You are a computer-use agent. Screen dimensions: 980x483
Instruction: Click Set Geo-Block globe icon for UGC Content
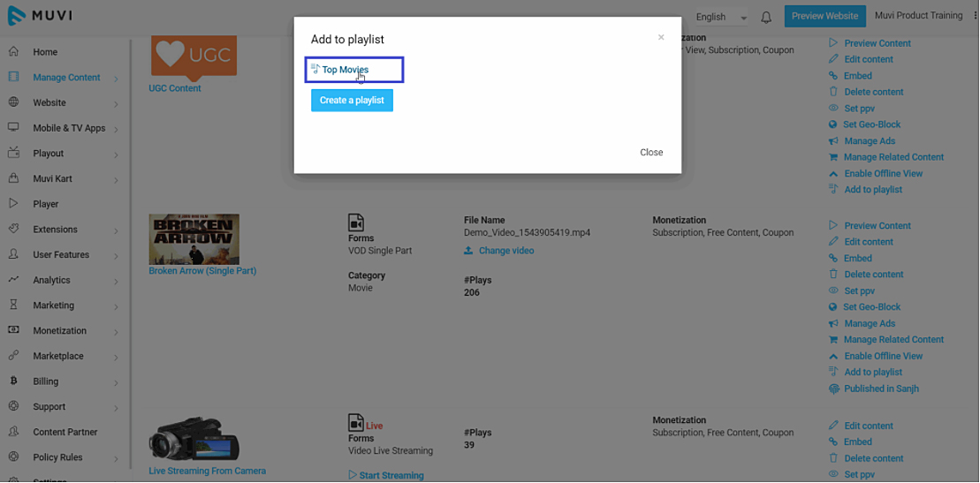click(832, 125)
